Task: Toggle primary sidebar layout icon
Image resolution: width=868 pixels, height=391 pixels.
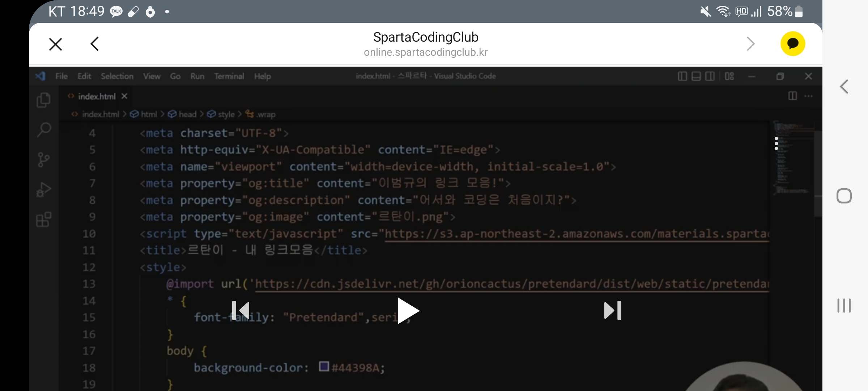Action: click(682, 76)
